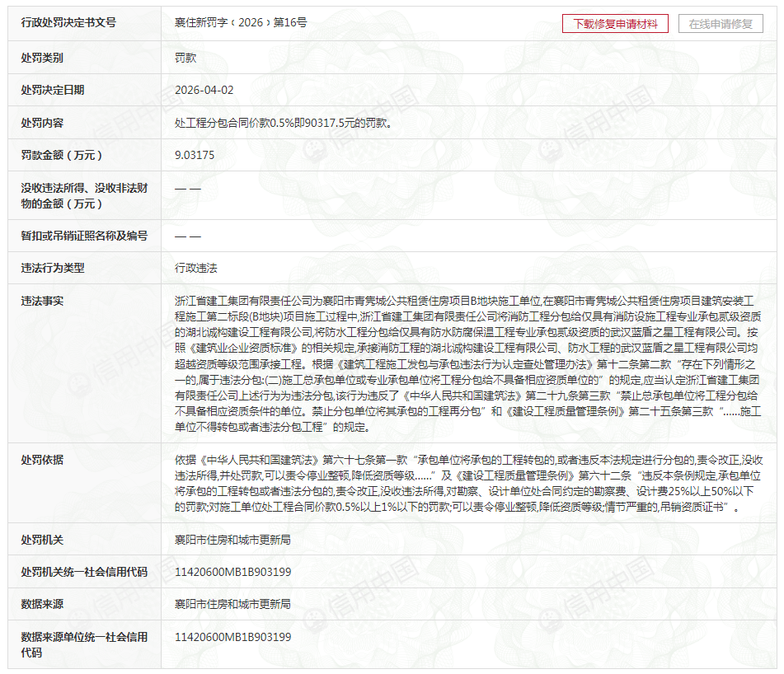Select the 行政违法 value in 违法行为类型 row
The width and height of the screenshot is (784, 674).
pos(196,268)
